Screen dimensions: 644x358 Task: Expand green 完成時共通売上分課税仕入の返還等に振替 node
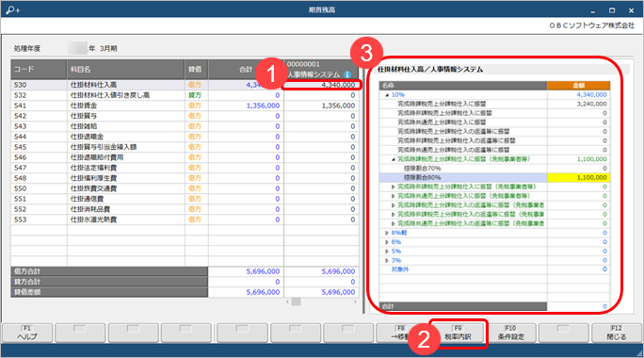(393, 224)
